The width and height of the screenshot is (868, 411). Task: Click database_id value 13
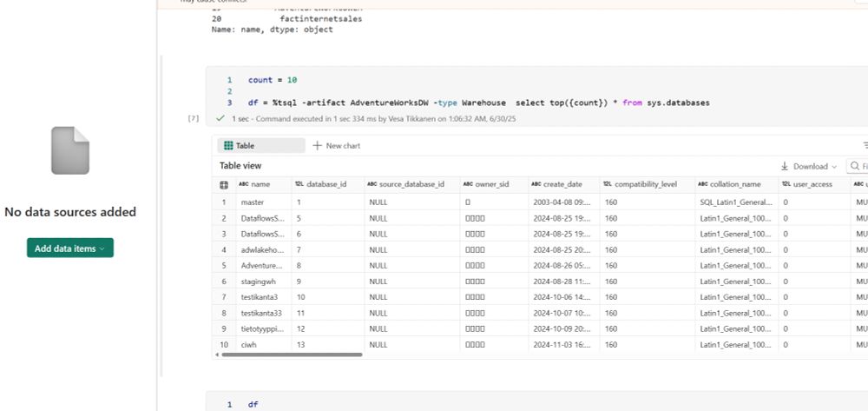[327, 345]
